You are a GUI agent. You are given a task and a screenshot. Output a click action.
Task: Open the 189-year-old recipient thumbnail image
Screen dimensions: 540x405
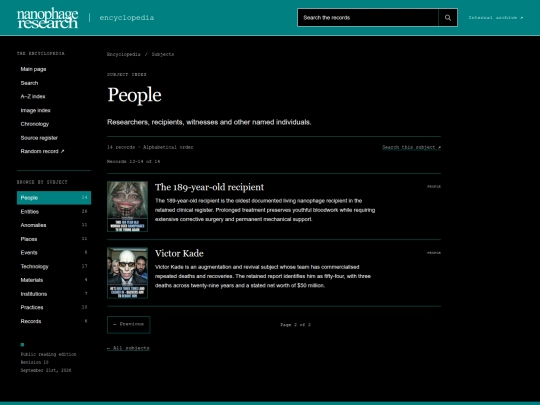click(x=127, y=206)
